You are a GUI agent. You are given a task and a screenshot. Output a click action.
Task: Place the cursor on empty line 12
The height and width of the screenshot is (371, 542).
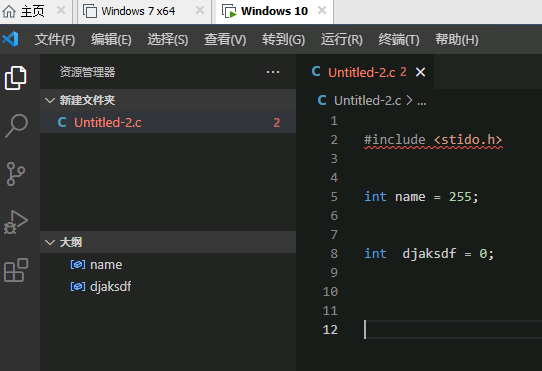coord(453,330)
